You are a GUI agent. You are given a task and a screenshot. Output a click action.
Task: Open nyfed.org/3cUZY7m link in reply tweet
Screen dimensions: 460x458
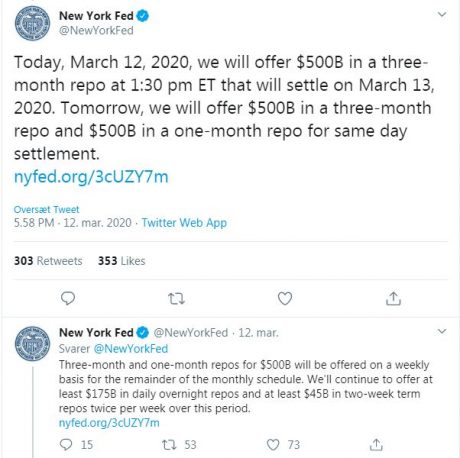109,423
